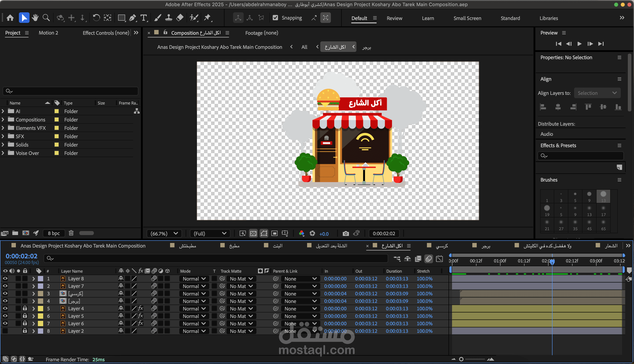Switch to the Review workspace
634x364 pixels.
pos(394,18)
